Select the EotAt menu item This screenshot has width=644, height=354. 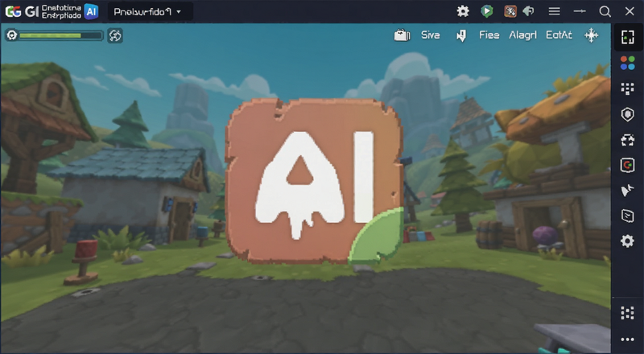click(559, 35)
